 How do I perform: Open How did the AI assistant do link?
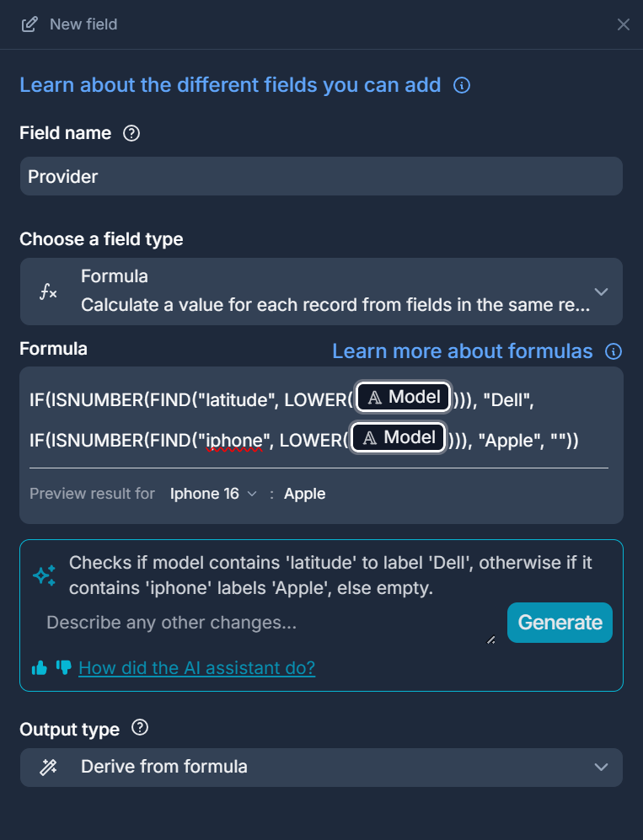(x=196, y=668)
